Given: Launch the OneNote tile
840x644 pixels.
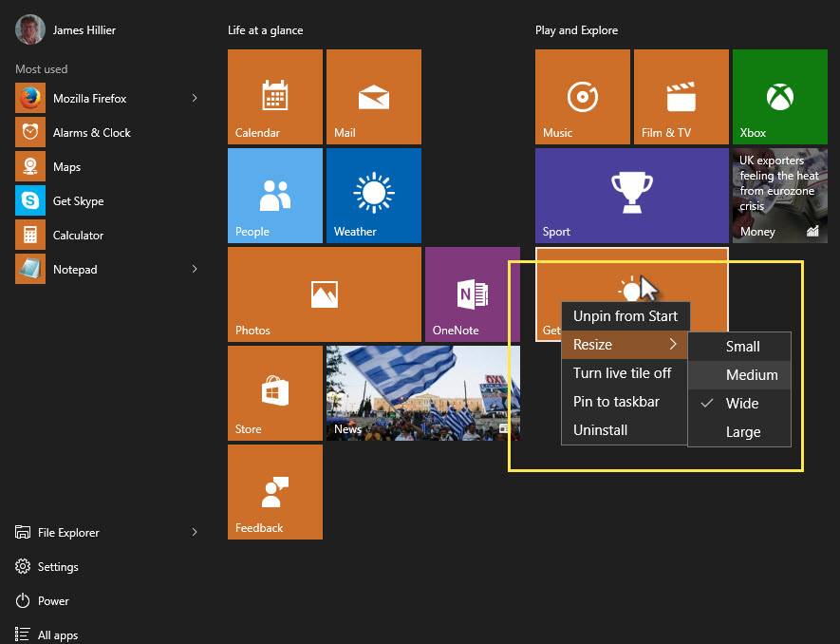Looking at the screenshot, I should 472,294.
